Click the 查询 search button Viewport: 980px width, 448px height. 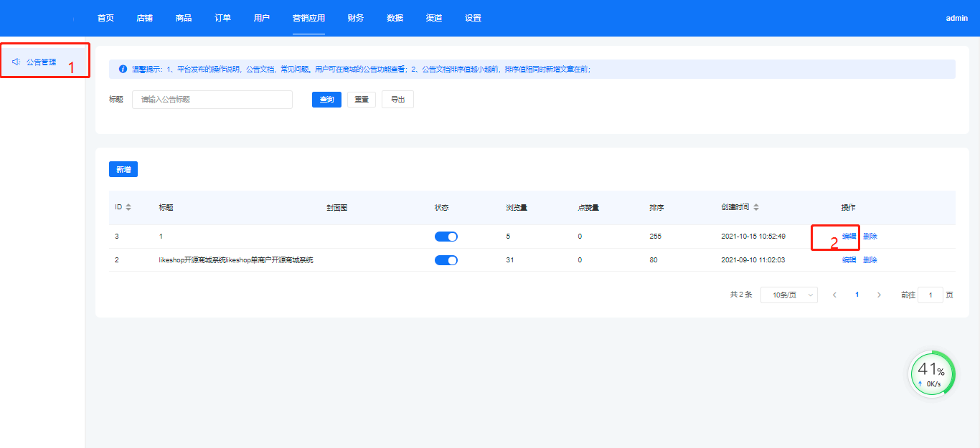[x=326, y=100]
